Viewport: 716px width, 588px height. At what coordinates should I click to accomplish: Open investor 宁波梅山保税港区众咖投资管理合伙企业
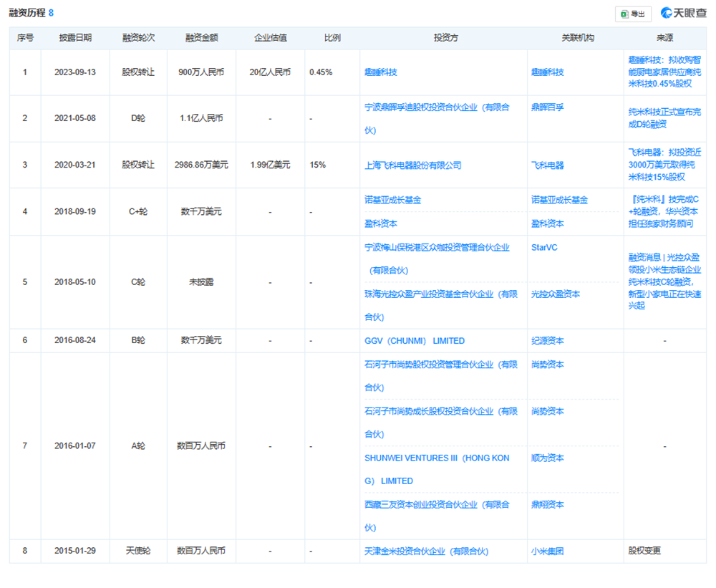coord(437,259)
